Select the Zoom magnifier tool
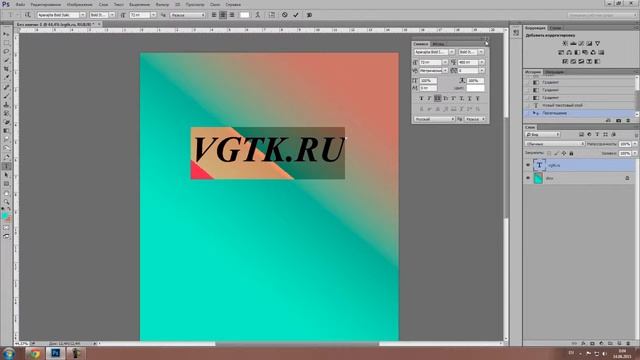 tap(6, 201)
